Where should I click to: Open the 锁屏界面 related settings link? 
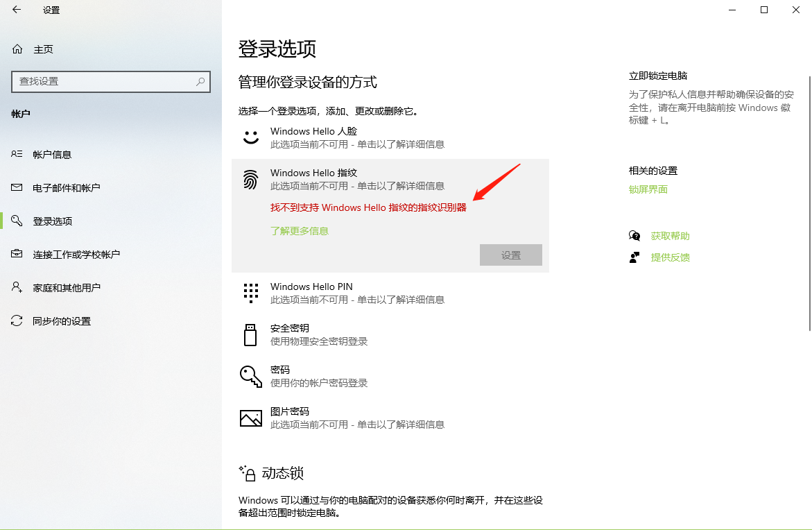tap(648, 189)
